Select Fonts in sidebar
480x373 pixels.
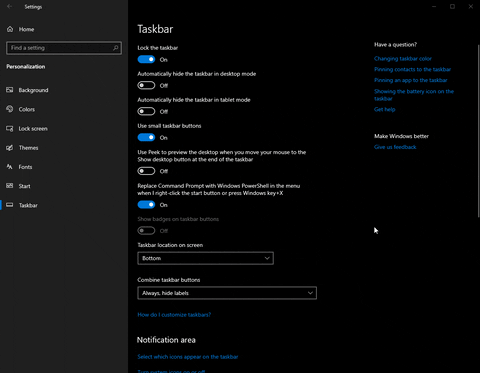(25, 167)
